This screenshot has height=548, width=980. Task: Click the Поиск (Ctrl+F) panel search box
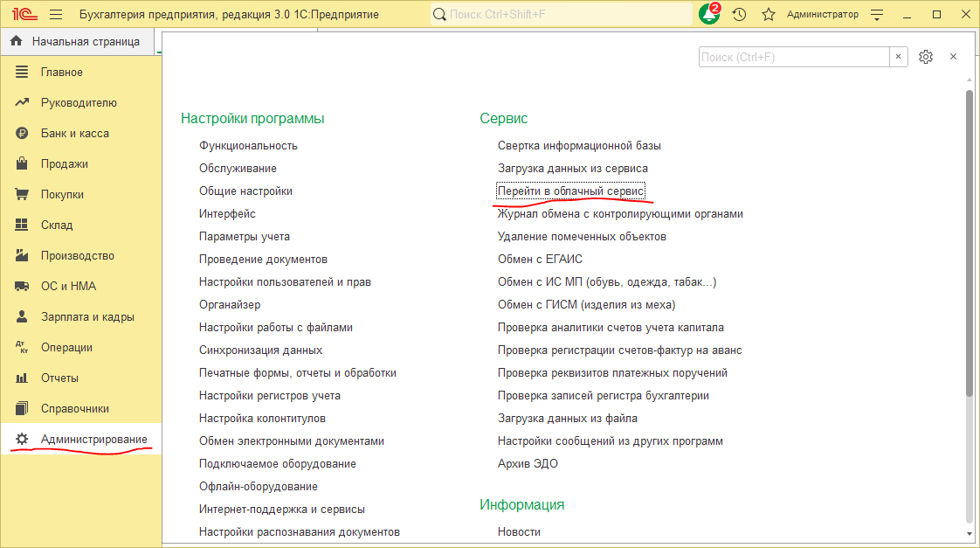pos(793,57)
